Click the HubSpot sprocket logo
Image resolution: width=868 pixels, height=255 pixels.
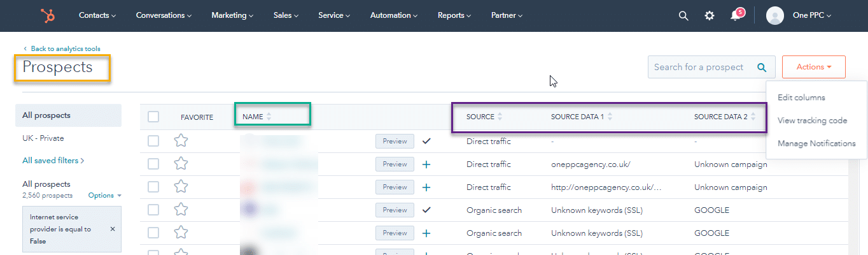click(47, 15)
